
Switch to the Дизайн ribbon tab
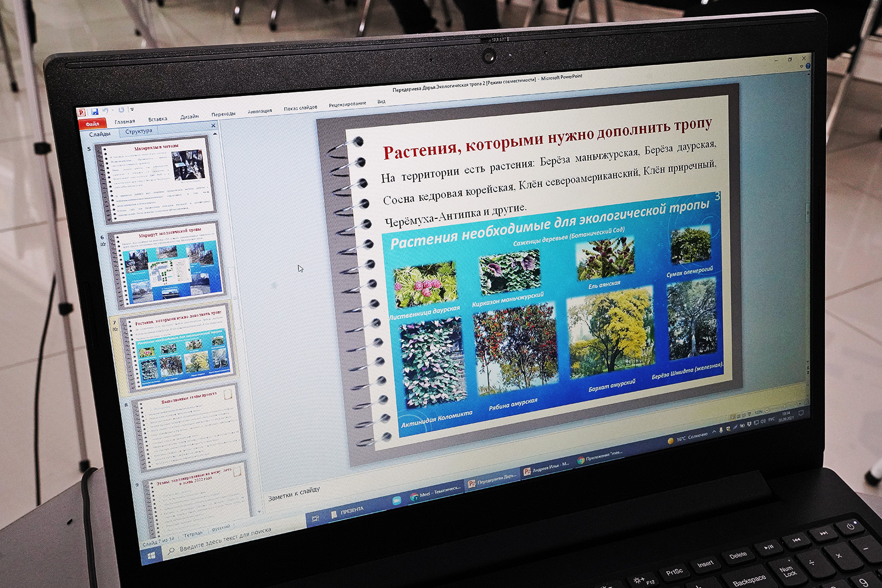[190, 116]
